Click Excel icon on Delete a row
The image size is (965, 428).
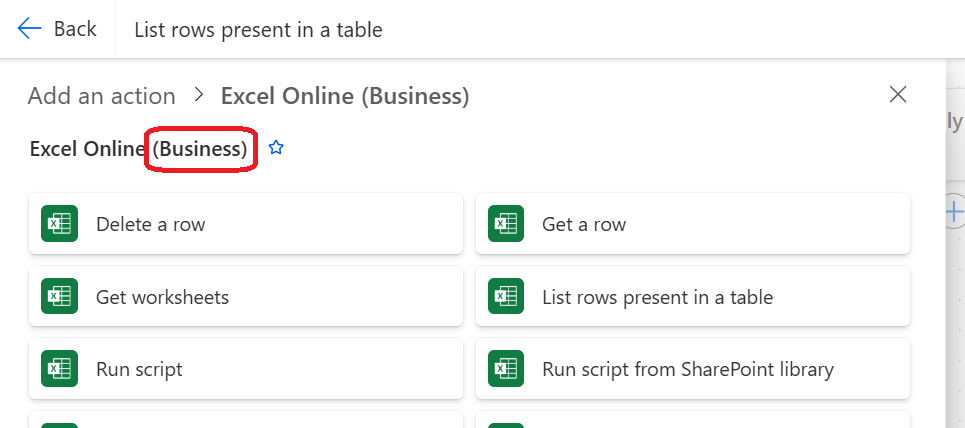pos(60,224)
